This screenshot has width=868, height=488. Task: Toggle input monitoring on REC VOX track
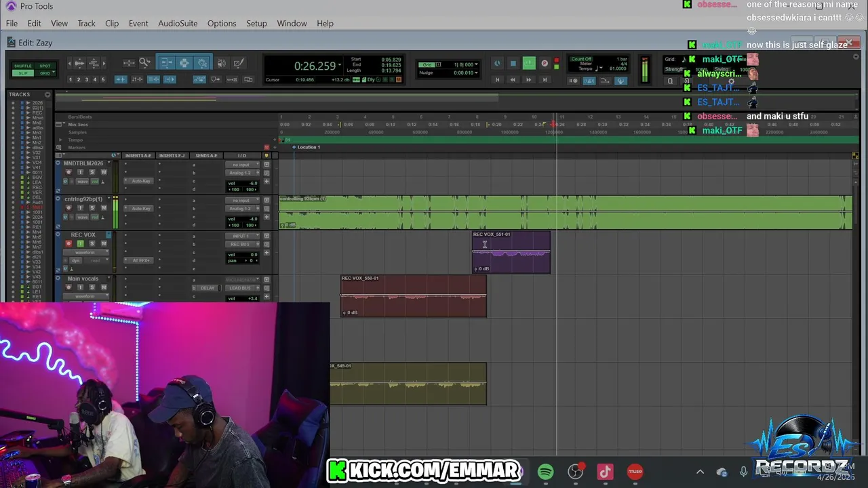pos(80,243)
